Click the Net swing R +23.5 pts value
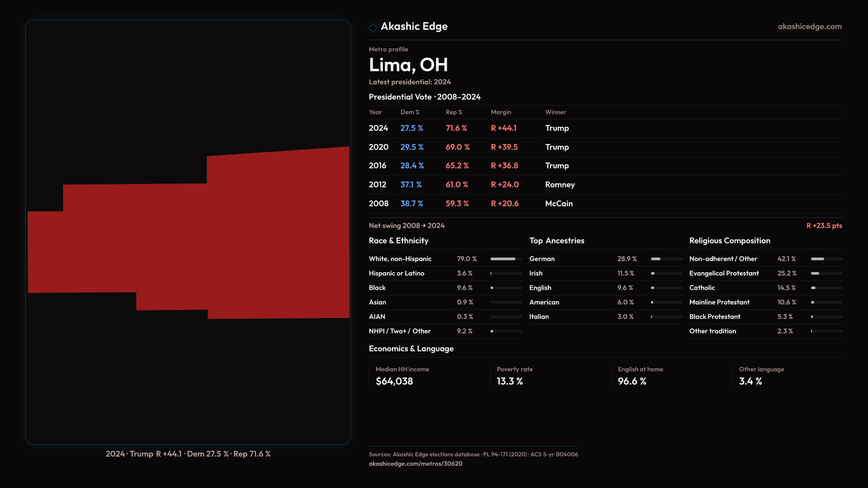The width and height of the screenshot is (868, 488). click(x=824, y=225)
